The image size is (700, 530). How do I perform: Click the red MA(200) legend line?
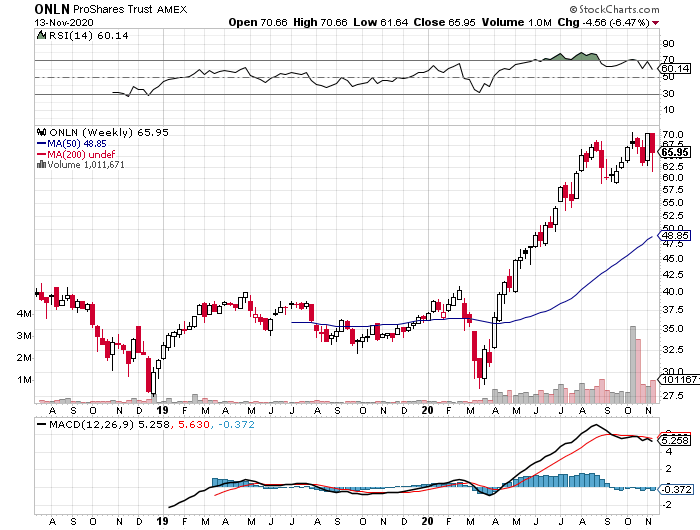(41, 154)
